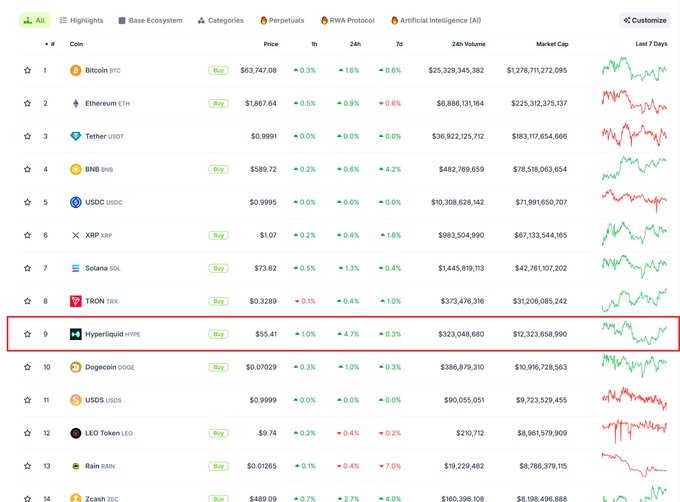The width and height of the screenshot is (680, 502).
Task: Open the All coins tab
Action: (x=34, y=20)
